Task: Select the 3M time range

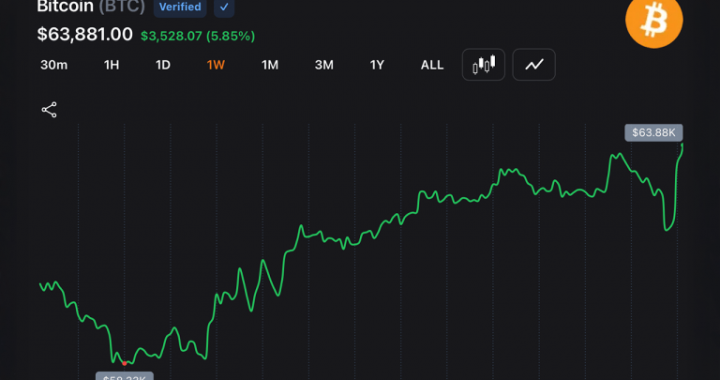Action: 324,65
